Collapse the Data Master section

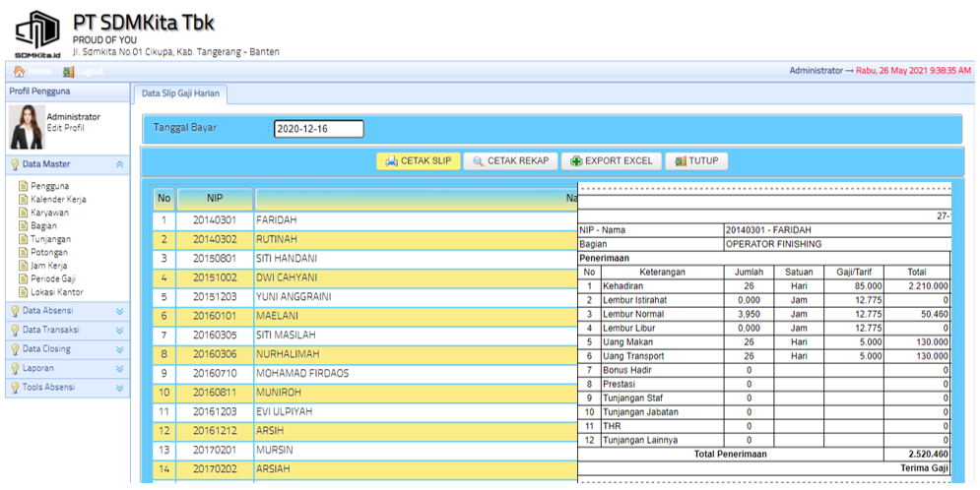tap(120, 165)
